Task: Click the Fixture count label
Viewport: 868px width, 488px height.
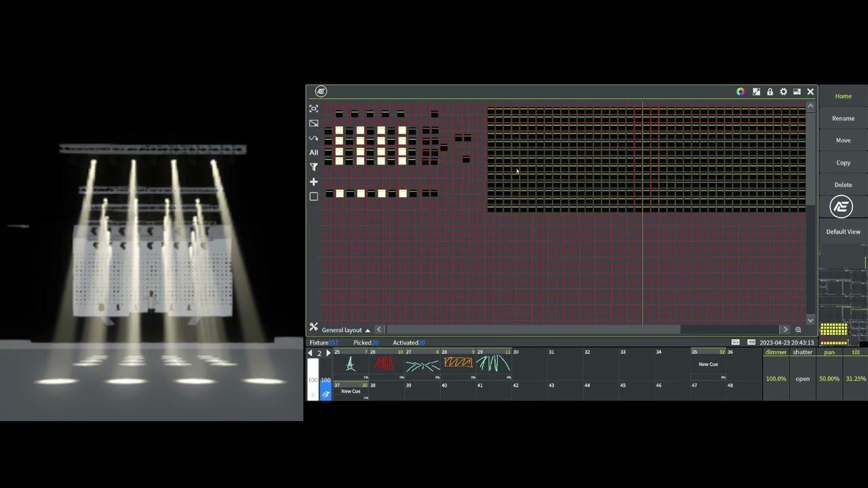Action: (323, 343)
